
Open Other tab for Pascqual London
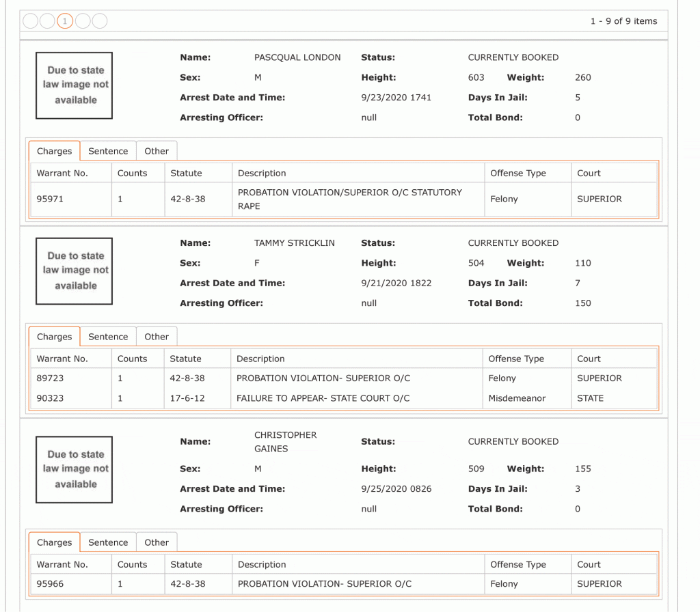pos(157,151)
